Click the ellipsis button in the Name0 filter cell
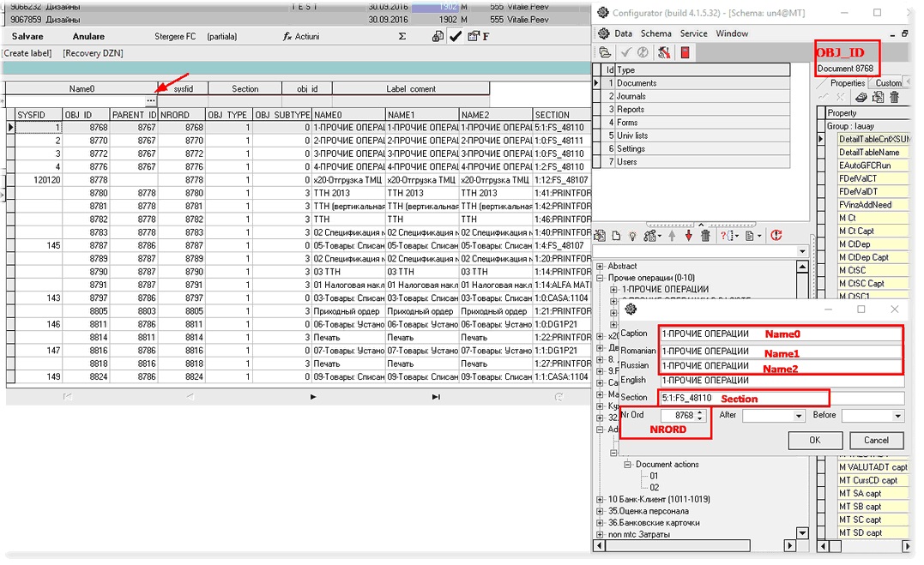The height and width of the screenshot is (565, 924). coord(151,101)
